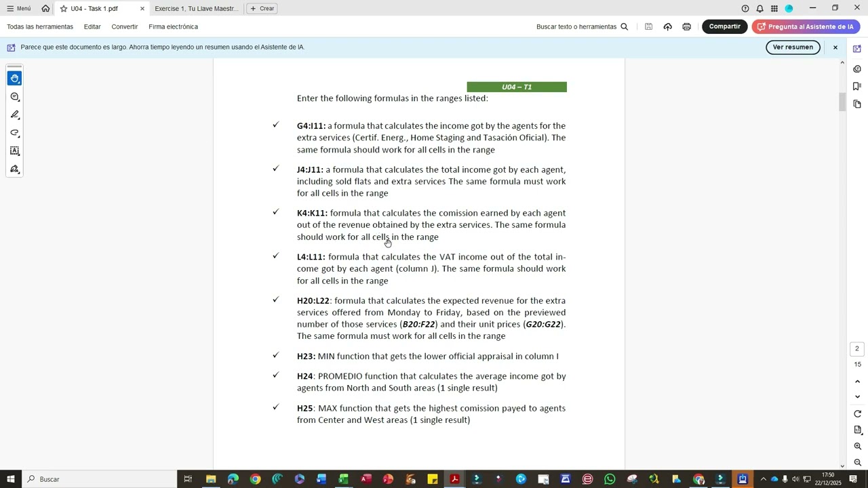The image size is (868, 488).
Task: Open bookmarks panel in right sidebar
Action: pos(857,86)
